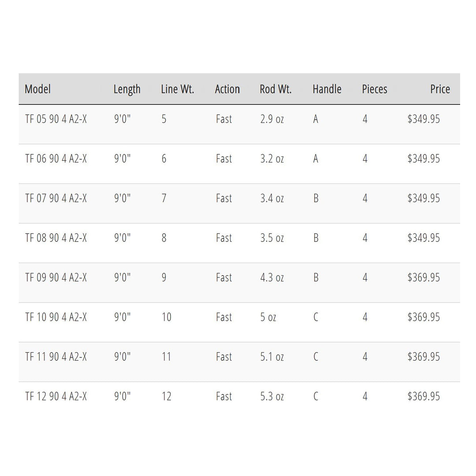Select model TF 10 90 4 A2-X
The height and width of the screenshot is (476, 476).
tap(56, 317)
